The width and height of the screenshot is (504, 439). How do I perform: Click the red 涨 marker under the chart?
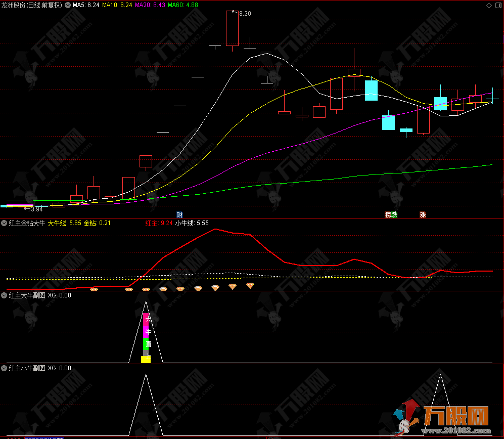[x=423, y=215]
